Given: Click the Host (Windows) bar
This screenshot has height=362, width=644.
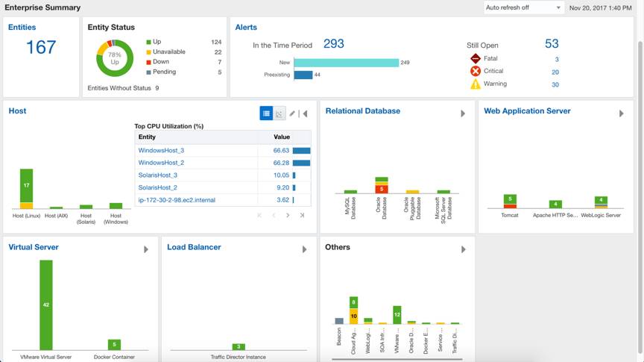Looking at the screenshot, I should coord(116,206).
